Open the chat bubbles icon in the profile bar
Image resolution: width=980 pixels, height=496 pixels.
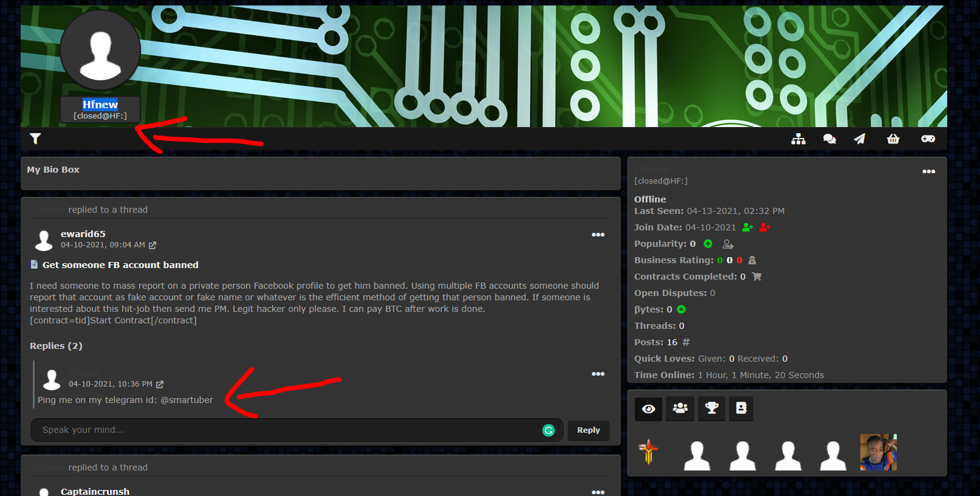[829, 139]
